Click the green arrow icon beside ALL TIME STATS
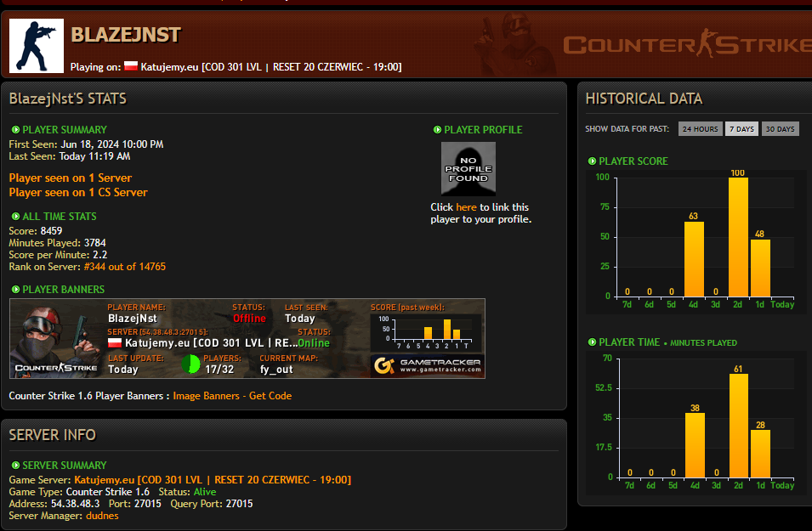812x531 pixels. click(x=15, y=217)
